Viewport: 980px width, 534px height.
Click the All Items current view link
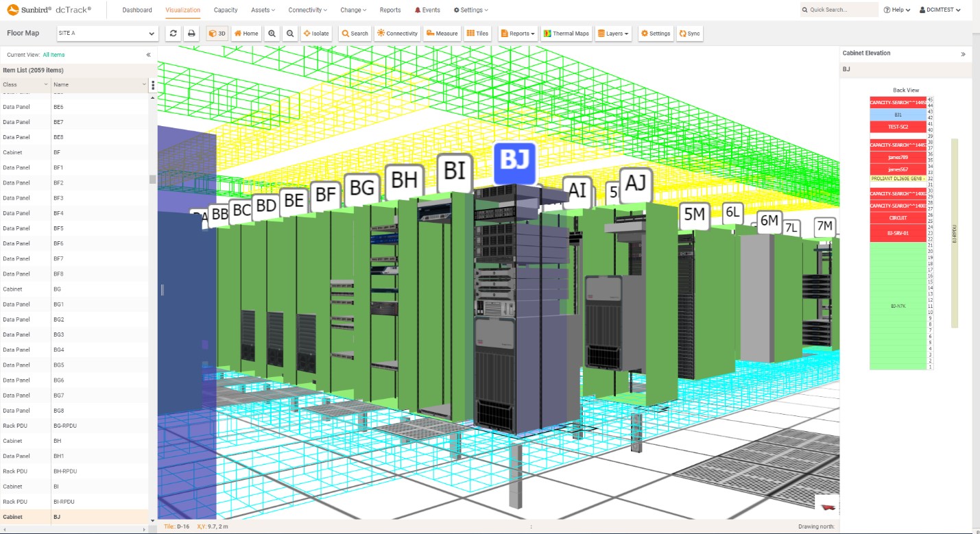click(54, 55)
